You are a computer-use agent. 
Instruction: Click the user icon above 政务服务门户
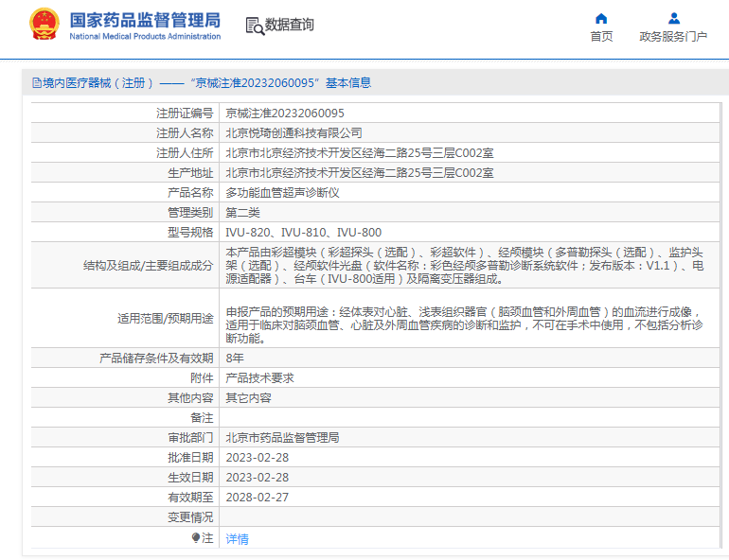tap(674, 19)
